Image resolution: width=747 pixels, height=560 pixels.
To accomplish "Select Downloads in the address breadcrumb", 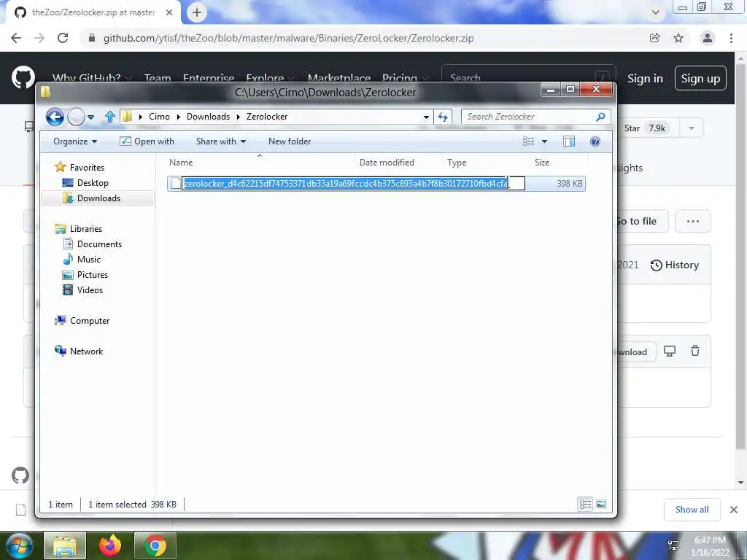I will [x=208, y=117].
